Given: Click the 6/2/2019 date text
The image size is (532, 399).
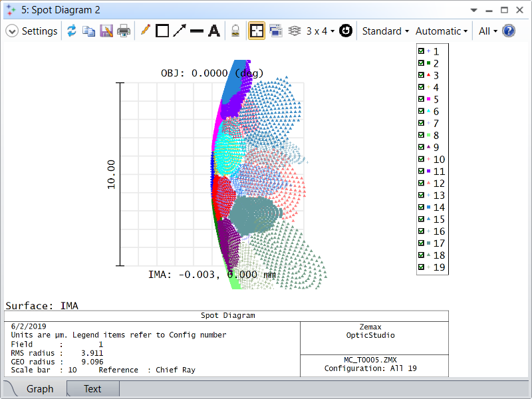Looking at the screenshot, I should pos(29,327).
